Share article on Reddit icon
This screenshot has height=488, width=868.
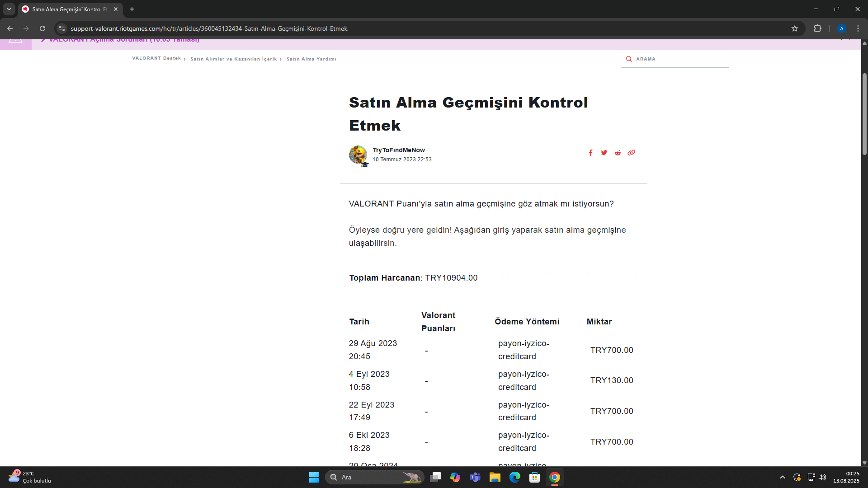pos(618,153)
